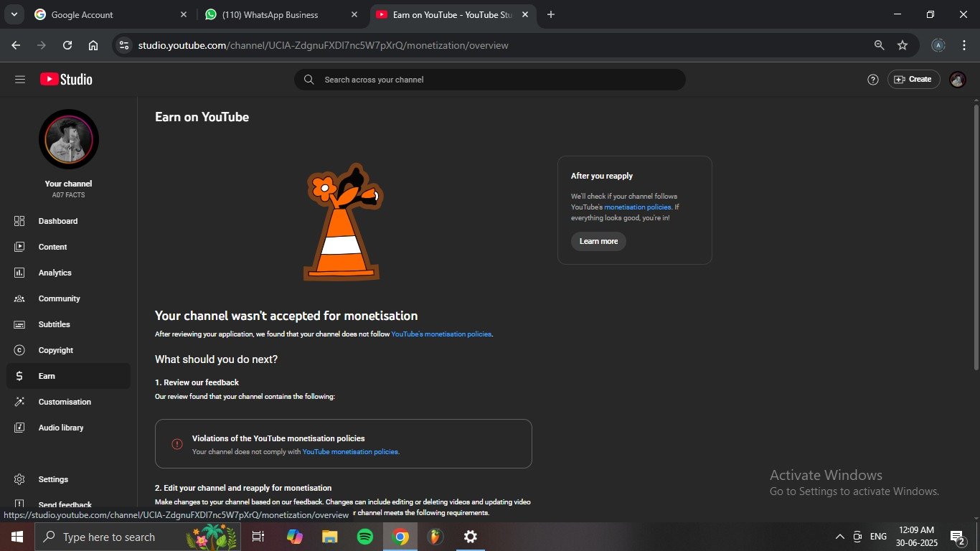Close the Google Account tab
This screenshot has width=980, height=551.
[183, 14]
